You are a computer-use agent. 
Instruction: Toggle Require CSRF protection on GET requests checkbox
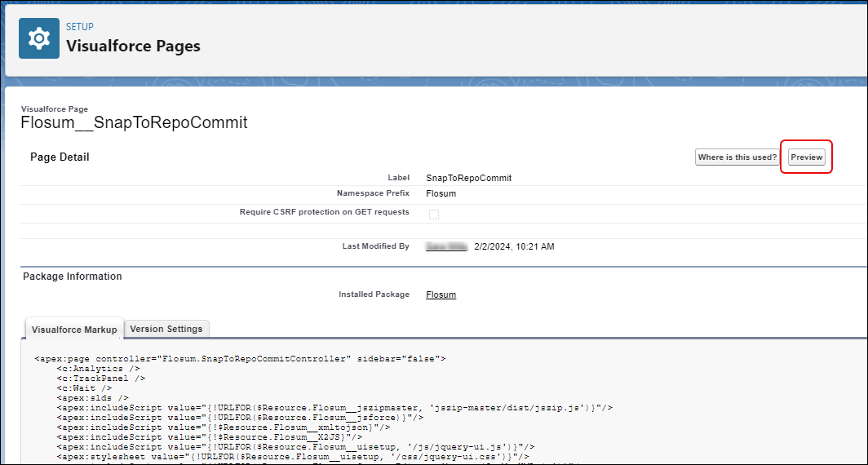coord(434,215)
